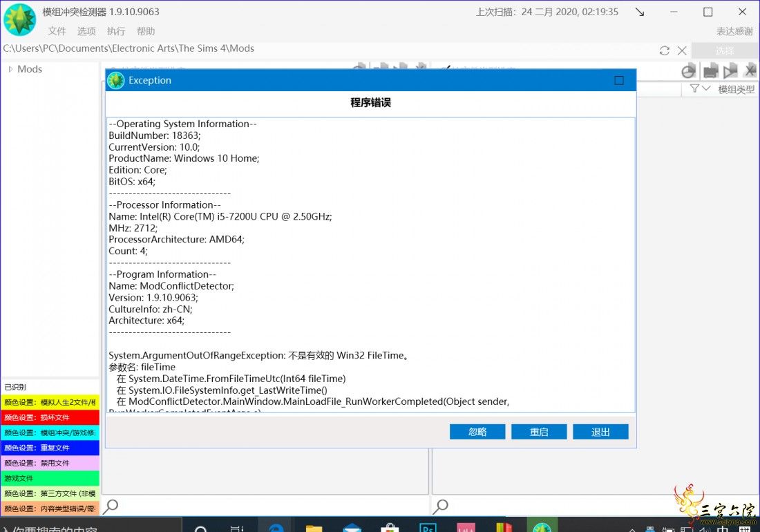This screenshot has height=532, width=760.
Task: Select orange swatch 内容类型错误 color setting
Action: coord(50,509)
